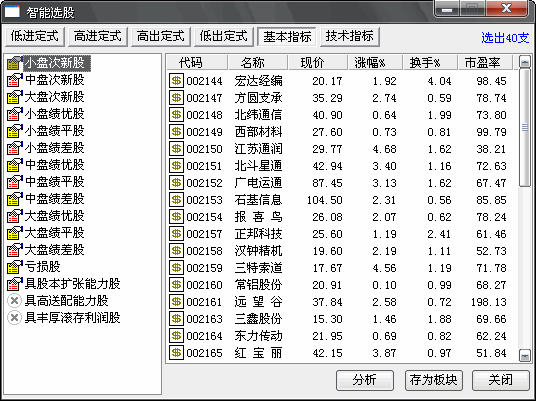Click the dollar icon for 002153 石基信息
This screenshot has width=536, height=401.
[x=176, y=200]
